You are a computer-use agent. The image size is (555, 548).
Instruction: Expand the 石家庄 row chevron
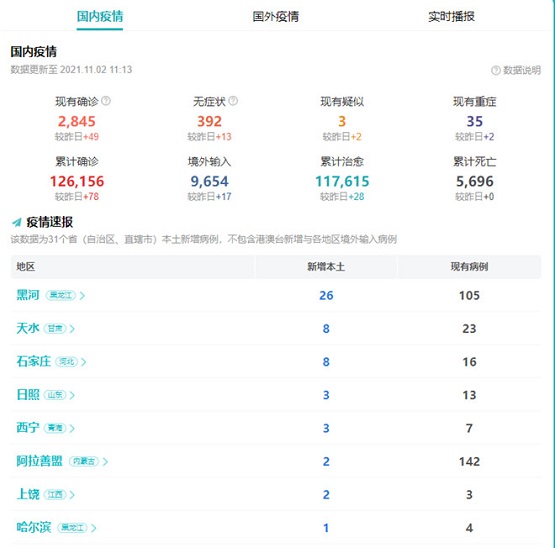coord(84,362)
